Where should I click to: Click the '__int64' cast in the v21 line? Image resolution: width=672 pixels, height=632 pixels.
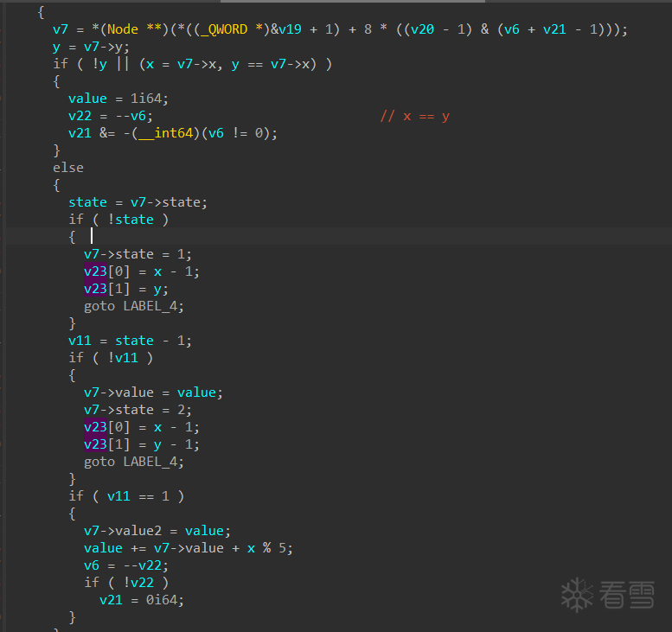click(x=165, y=133)
